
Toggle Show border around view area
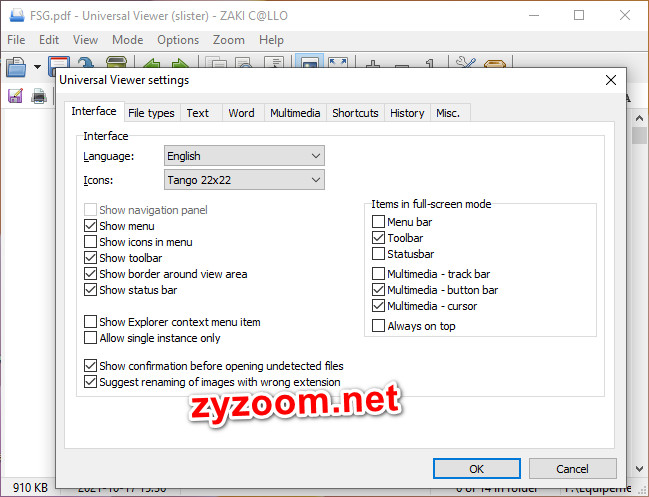click(90, 274)
